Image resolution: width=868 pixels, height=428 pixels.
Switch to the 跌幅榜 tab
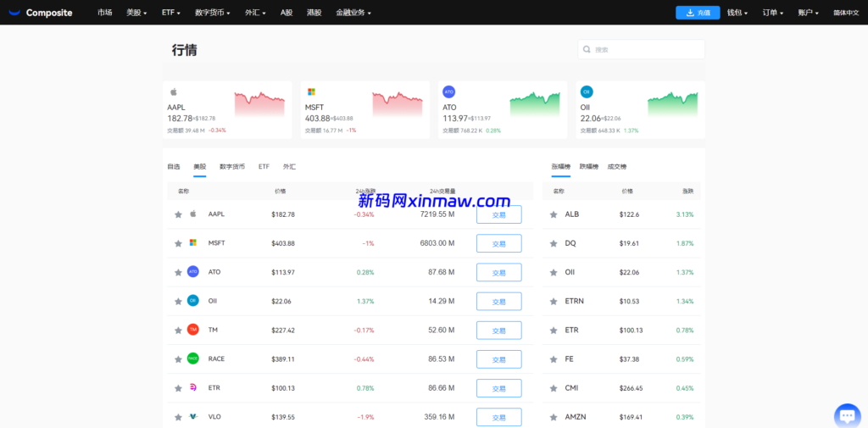pos(588,167)
